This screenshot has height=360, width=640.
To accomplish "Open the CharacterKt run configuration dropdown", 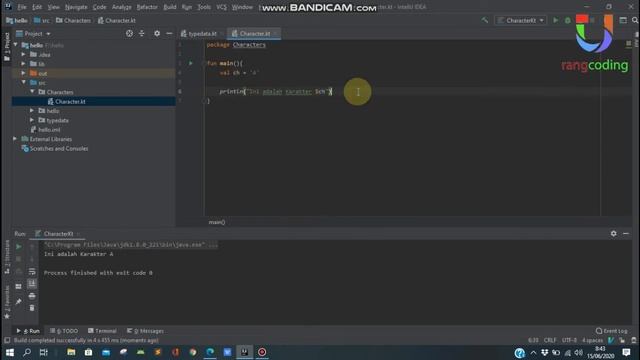I will point(521,20).
